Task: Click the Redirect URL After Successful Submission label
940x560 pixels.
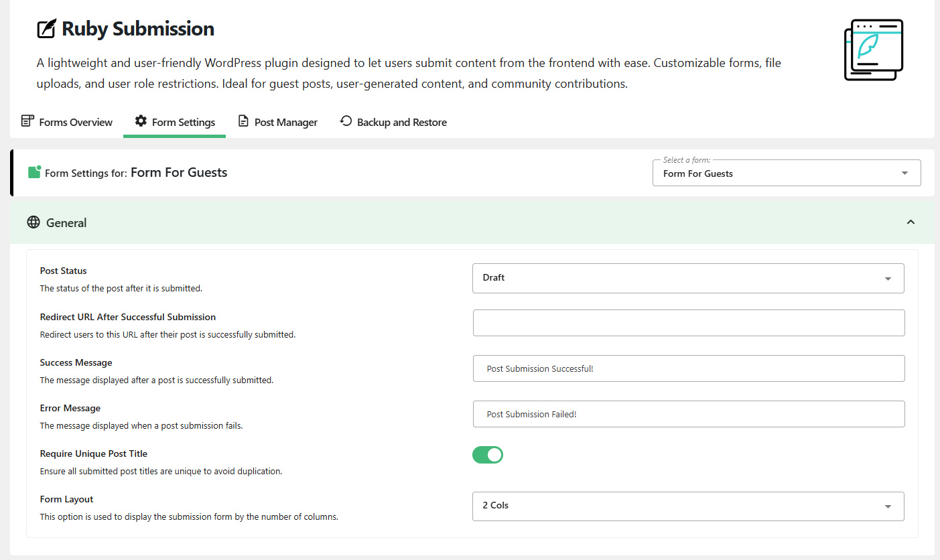Action: (x=128, y=317)
